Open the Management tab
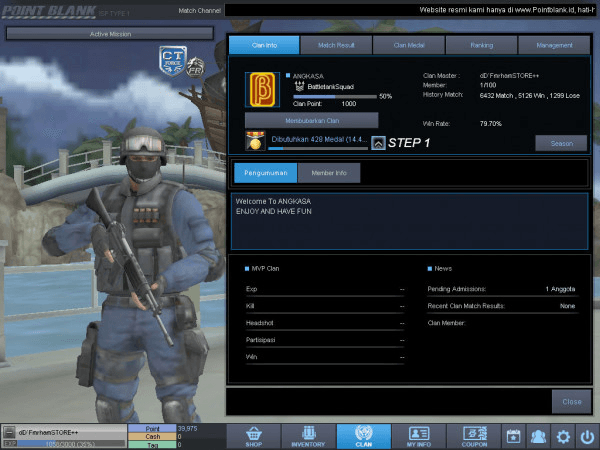Screen dimensions: 600x450 tap(554, 45)
